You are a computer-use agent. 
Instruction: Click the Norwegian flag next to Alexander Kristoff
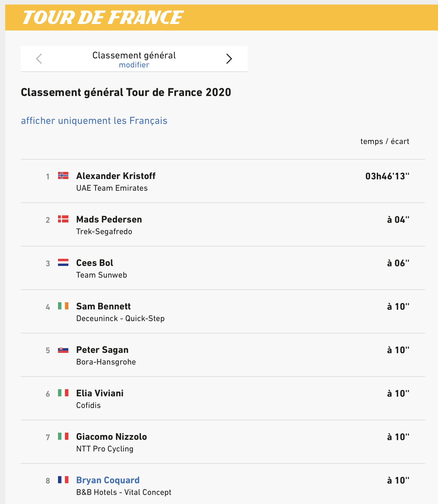coord(63,175)
